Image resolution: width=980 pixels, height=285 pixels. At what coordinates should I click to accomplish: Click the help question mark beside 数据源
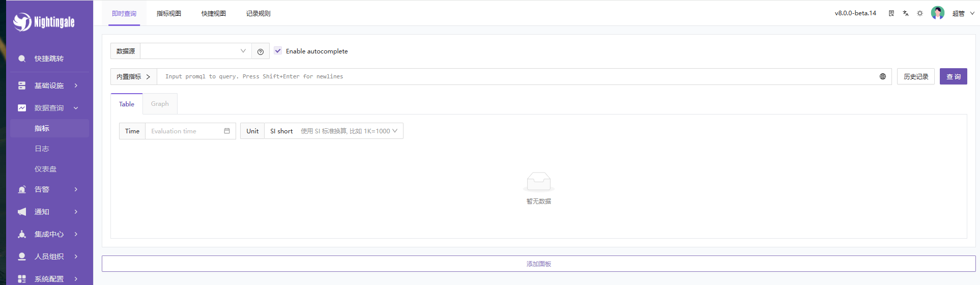pos(261,51)
